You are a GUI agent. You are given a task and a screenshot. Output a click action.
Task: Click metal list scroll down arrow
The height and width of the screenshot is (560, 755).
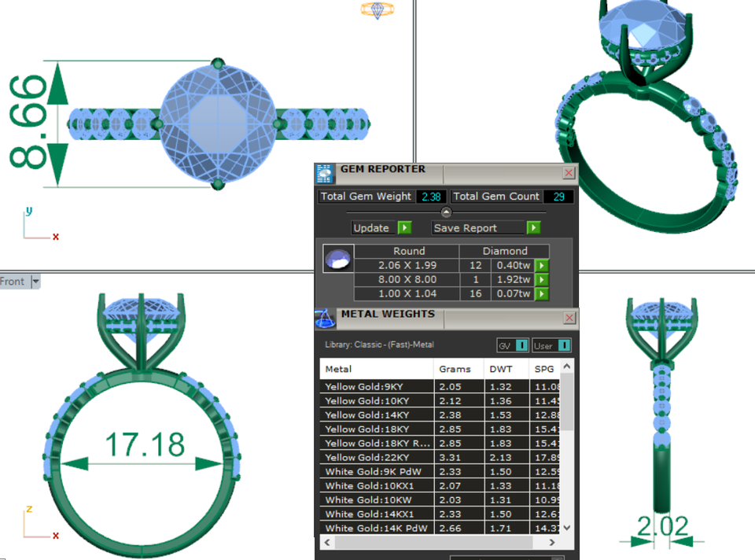click(x=567, y=528)
